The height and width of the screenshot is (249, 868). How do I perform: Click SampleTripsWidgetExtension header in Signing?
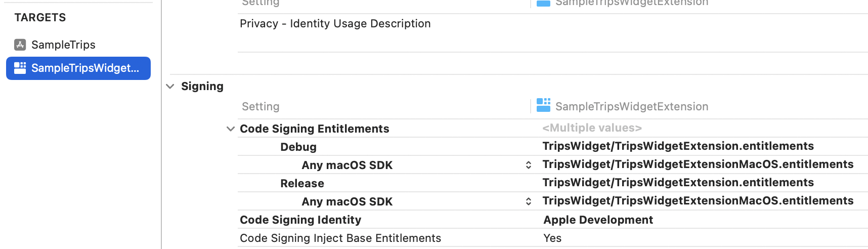pyautogui.click(x=632, y=107)
